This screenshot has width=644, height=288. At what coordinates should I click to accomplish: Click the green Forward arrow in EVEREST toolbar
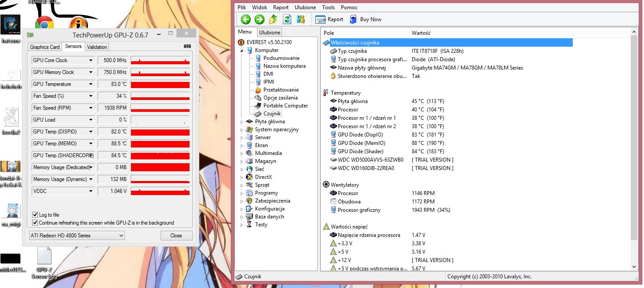click(x=260, y=19)
